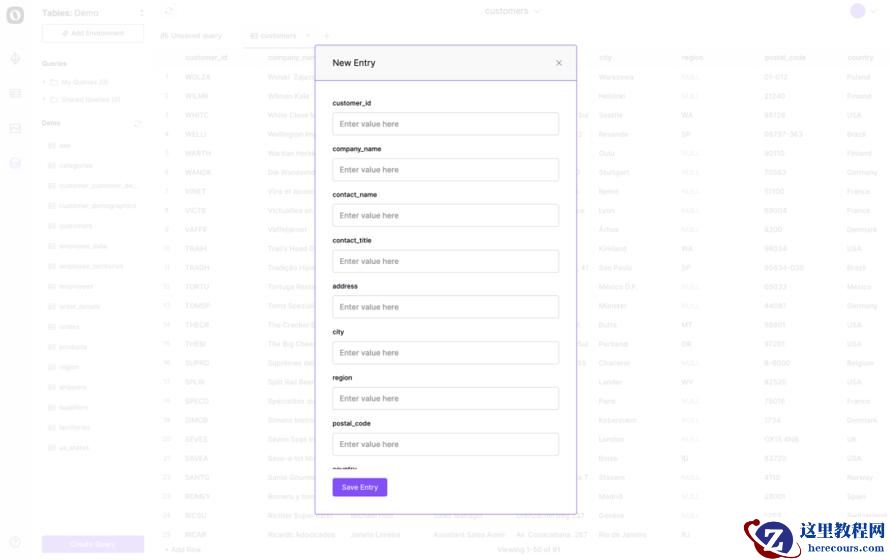Focus the customer_id input field
The width and height of the screenshot is (890, 560).
(x=445, y=124)
